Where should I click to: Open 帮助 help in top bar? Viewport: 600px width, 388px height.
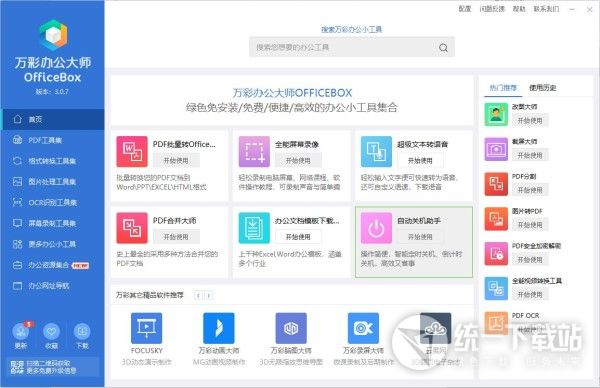519,9
